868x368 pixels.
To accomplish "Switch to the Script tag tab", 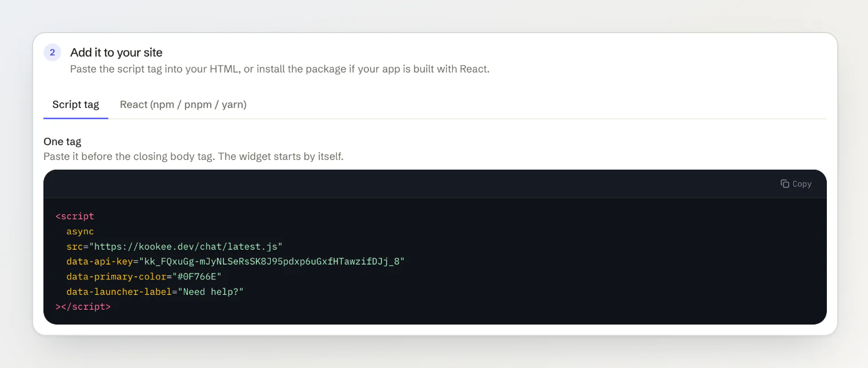I will pyautogui.click(x=76, y=105).
